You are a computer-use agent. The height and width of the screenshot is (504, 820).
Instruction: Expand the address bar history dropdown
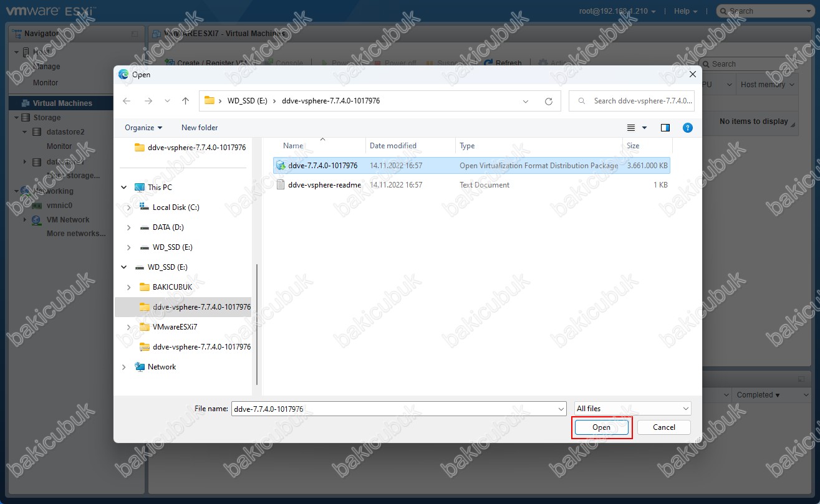526,101
